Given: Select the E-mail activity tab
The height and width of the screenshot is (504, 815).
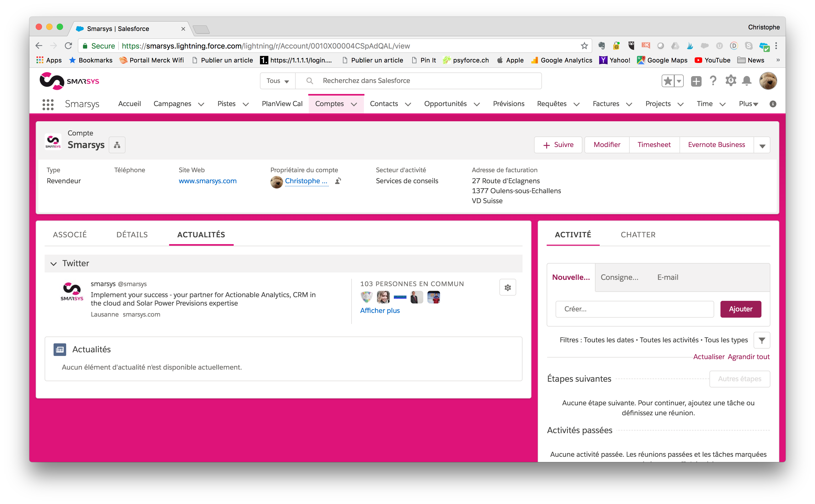Looking at the screenshot, I should point(668,277).
